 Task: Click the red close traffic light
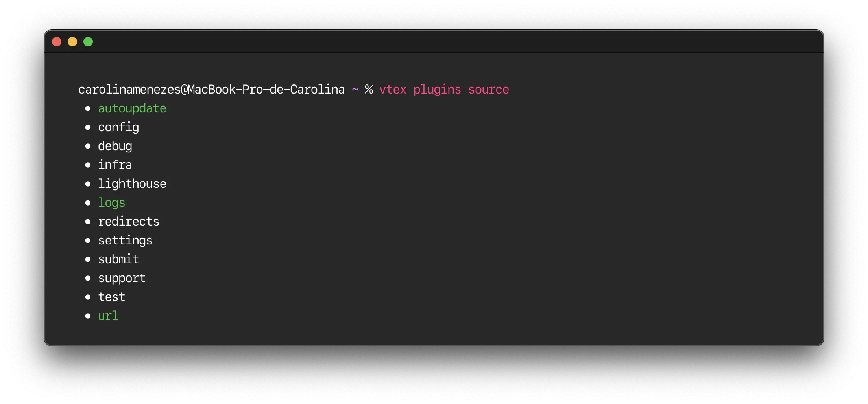[x=57, y=41]
